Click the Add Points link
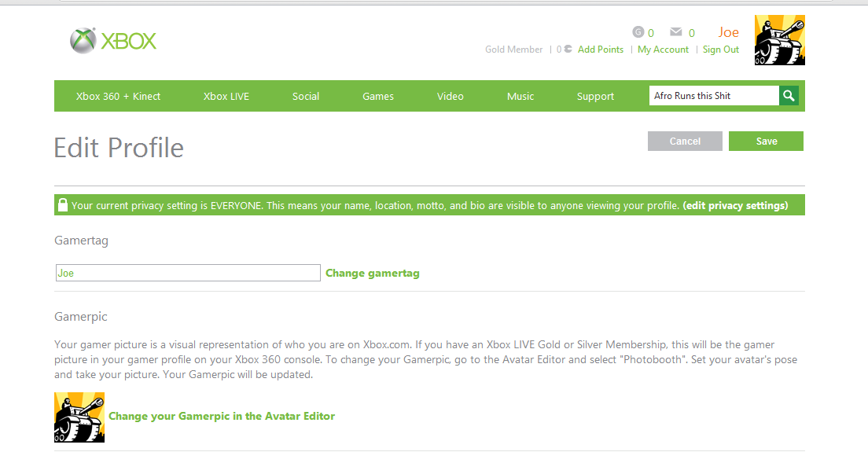This screenshot has width=868, height=452. [601, 50]
